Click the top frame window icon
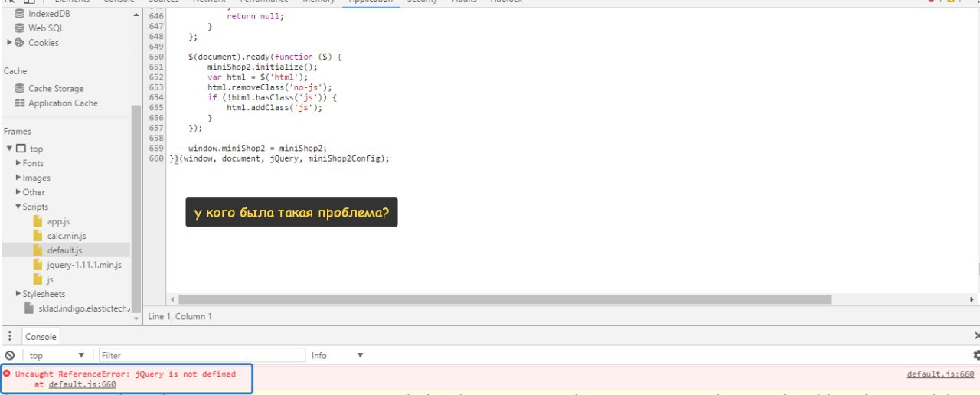This screenshot has width=980, height=395. point(21,149)
